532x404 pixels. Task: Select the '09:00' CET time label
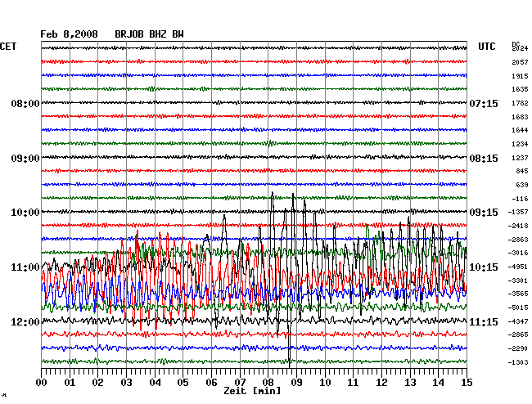tap(25, 159)
